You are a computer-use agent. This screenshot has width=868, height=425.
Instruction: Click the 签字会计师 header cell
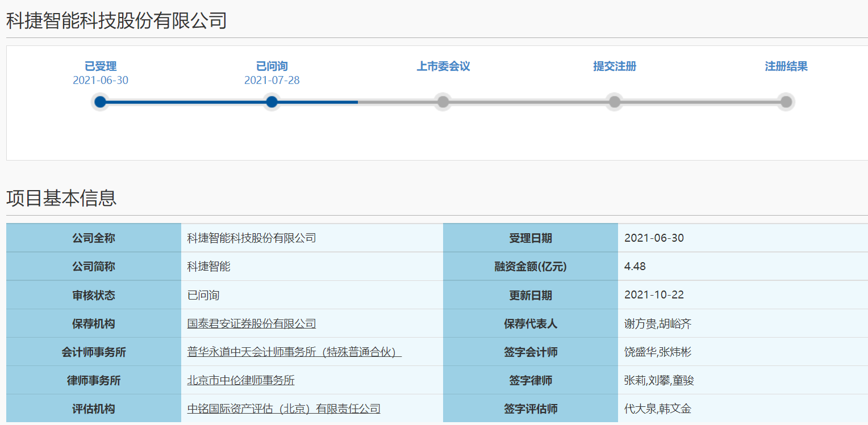point(531,352)
